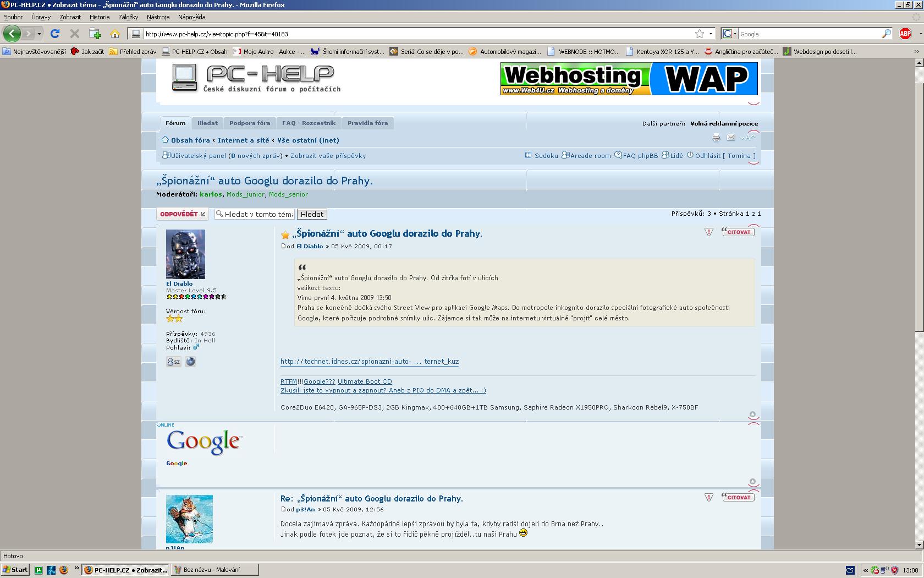Open the Zobrazit menu
924x578 pixels.
(x=70, y=17)
